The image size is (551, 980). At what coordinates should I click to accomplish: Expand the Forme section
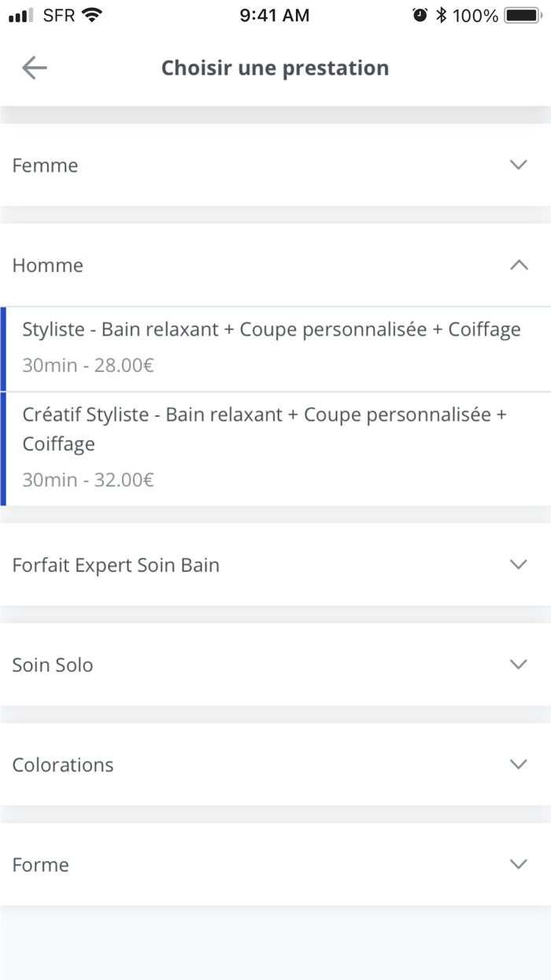[275, 864]
